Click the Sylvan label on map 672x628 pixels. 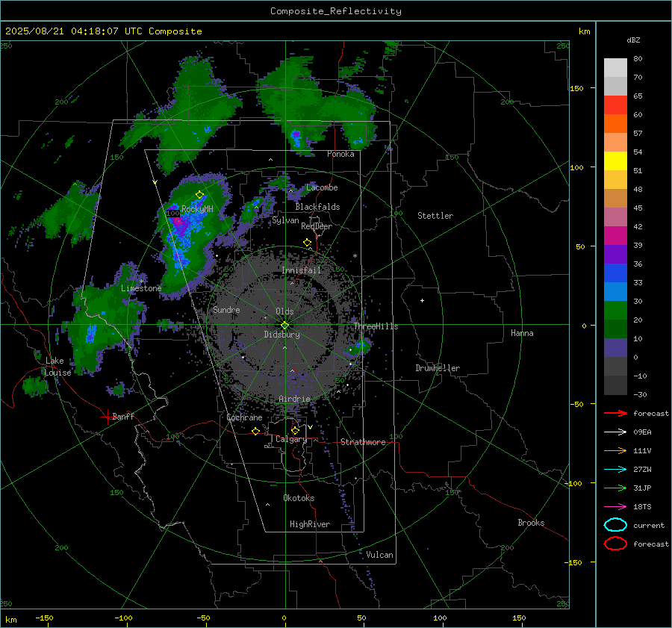pos(285,220)
